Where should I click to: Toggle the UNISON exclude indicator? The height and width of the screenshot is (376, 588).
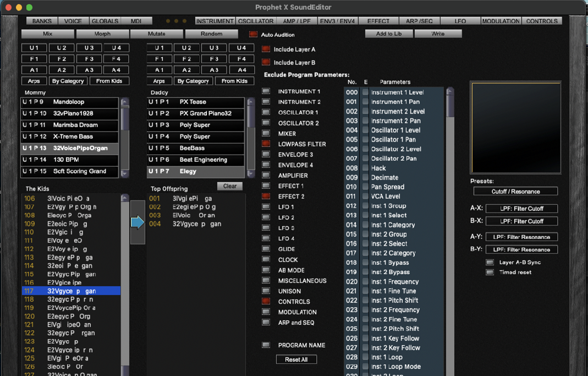click(266, 291)
